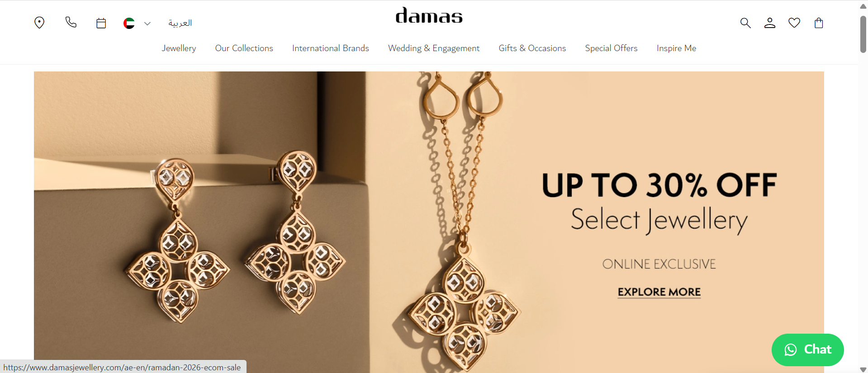Switch language to العربية

[180, 23]
